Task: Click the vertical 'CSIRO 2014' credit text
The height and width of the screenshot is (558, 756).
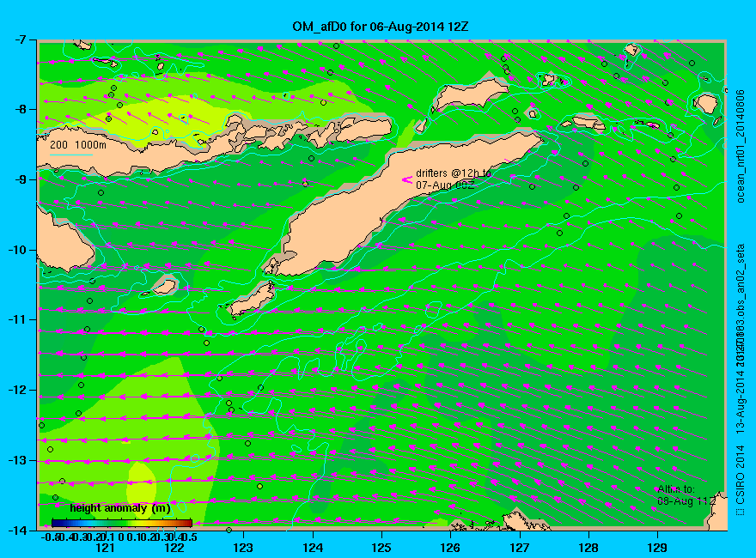Action: pos(741,475)
